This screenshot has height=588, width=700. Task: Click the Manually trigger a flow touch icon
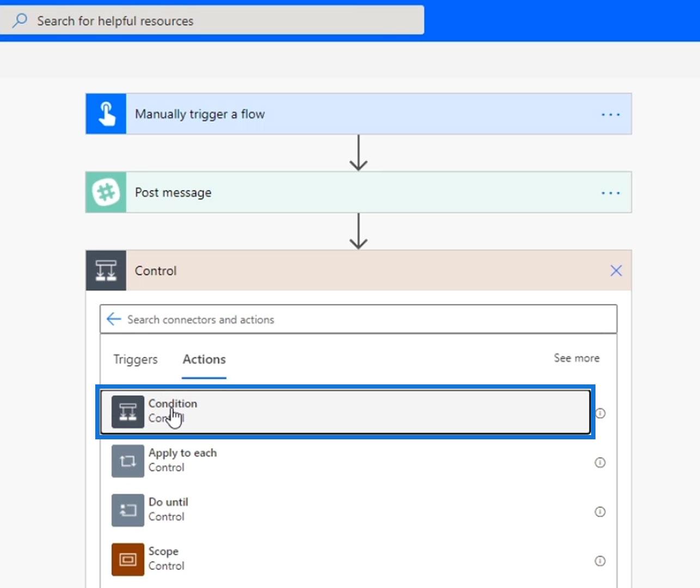(106, 114)
